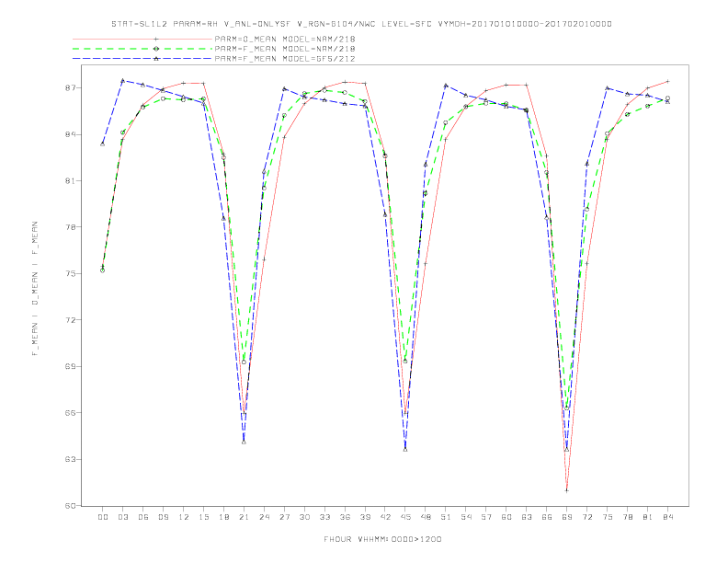Click x-axis forecast hour label 30
Image resolution: width=728 pixels, height=563 pixels.
point(304,517)
